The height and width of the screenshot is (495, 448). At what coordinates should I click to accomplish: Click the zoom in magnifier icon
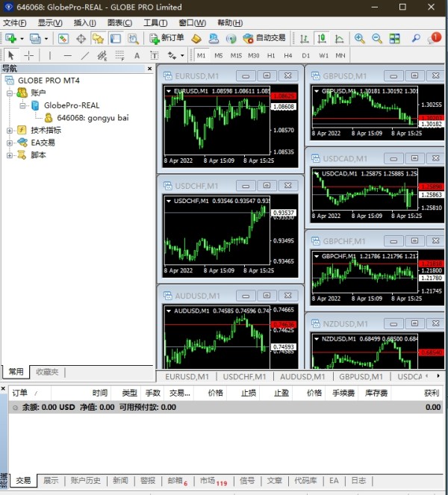tap(359, 39)
